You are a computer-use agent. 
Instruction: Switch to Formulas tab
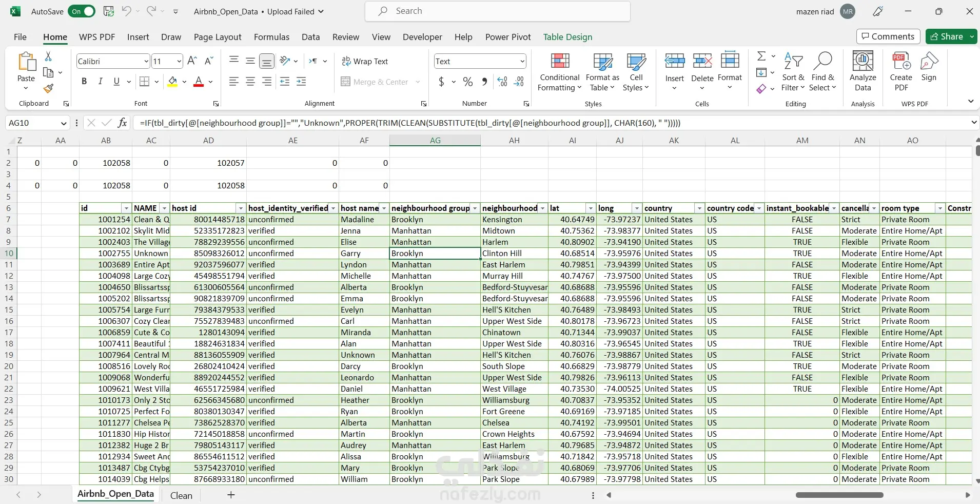[271, 37]
